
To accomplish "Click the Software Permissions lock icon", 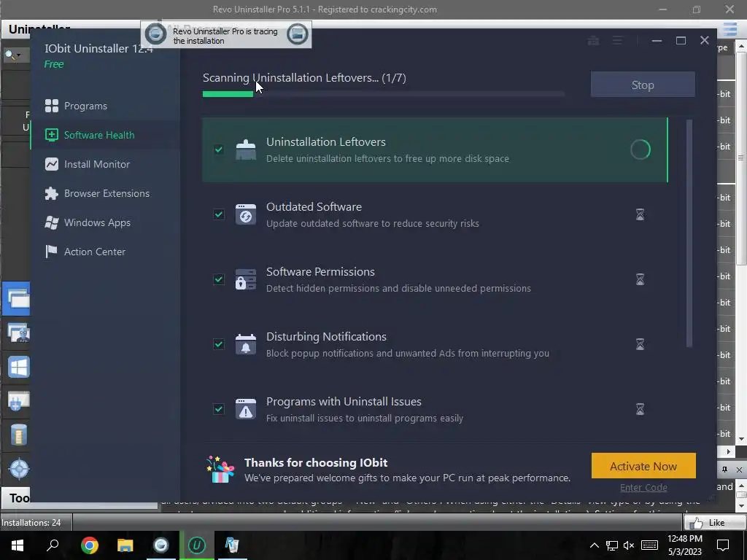I will click(246, 279).
